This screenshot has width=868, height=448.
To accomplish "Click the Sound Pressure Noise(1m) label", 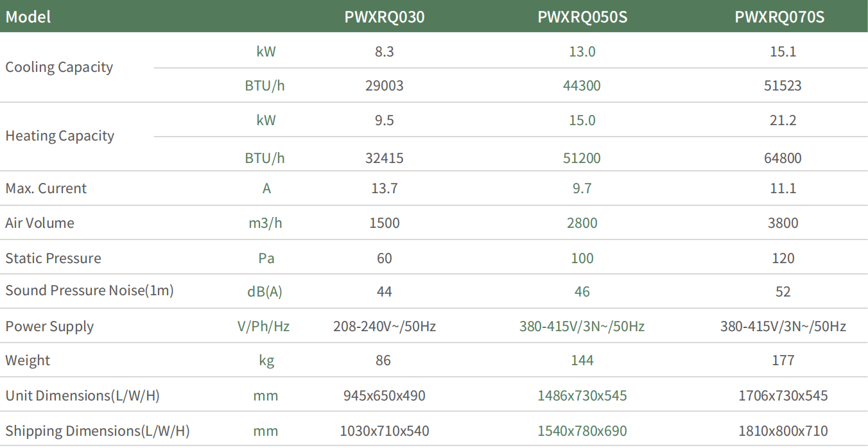I will click(89, 291).
